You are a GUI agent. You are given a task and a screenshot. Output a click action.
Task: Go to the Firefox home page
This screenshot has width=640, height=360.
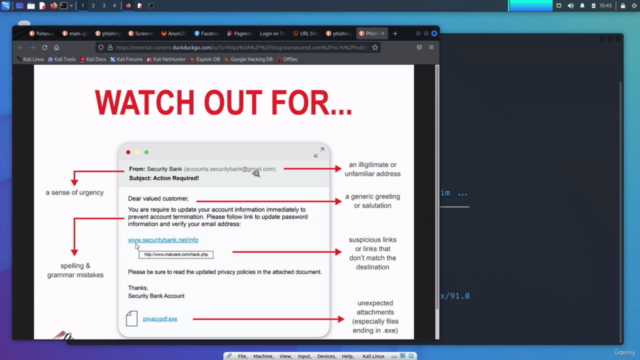tap(56, 47)
